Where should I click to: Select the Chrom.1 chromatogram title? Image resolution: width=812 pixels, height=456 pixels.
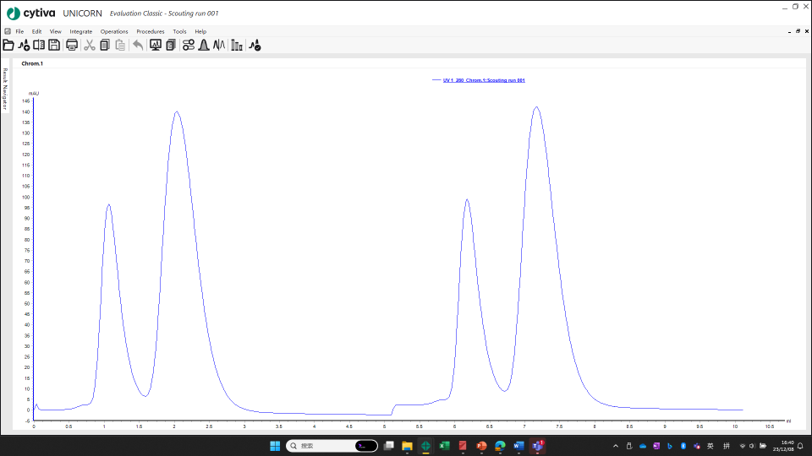click(32, 63)
